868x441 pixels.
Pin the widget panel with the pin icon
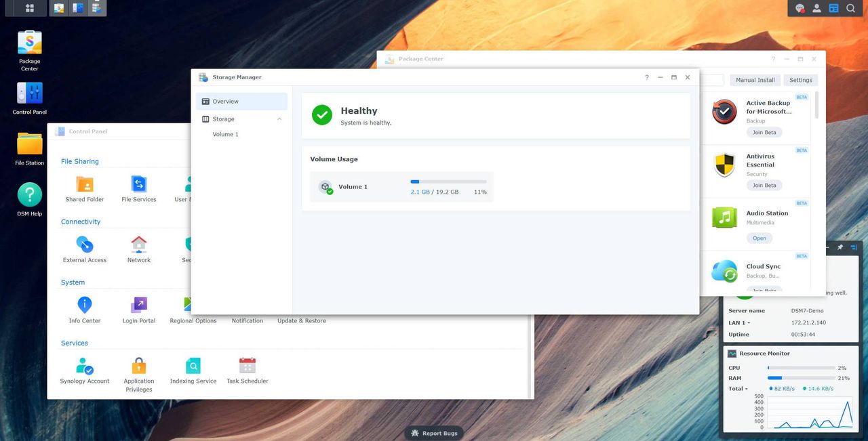click(840, 247)
